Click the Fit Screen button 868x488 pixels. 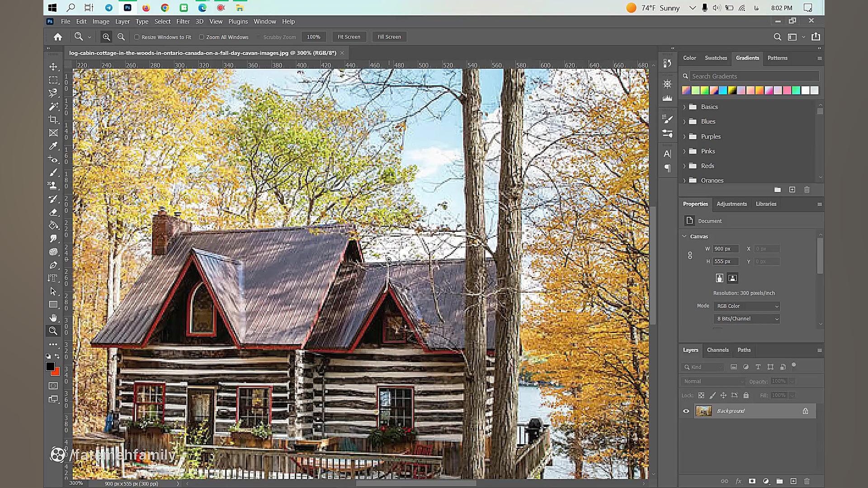(349, 37)
